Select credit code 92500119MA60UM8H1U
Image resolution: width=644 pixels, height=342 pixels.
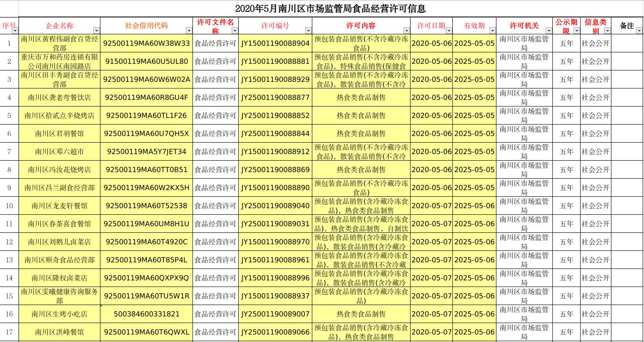pyautogui.click(x=147, y=224)
